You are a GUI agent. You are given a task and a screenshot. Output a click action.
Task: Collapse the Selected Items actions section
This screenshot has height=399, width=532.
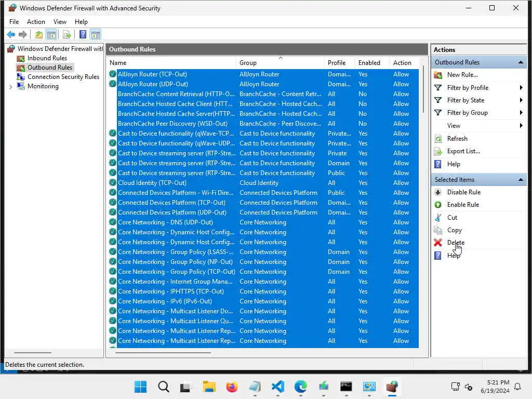tap(521, 179)
